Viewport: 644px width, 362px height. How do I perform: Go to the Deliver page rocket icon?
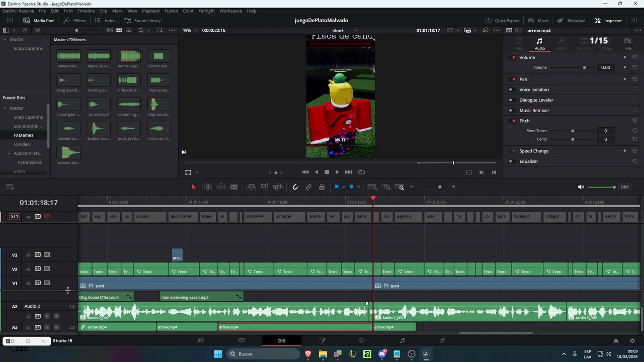(442, 340)
